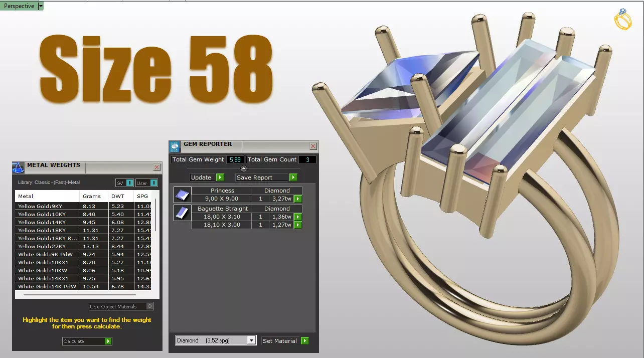
Task: Click the 10.54 grams value for 14K PdW
Action: [x=94, y=286]
